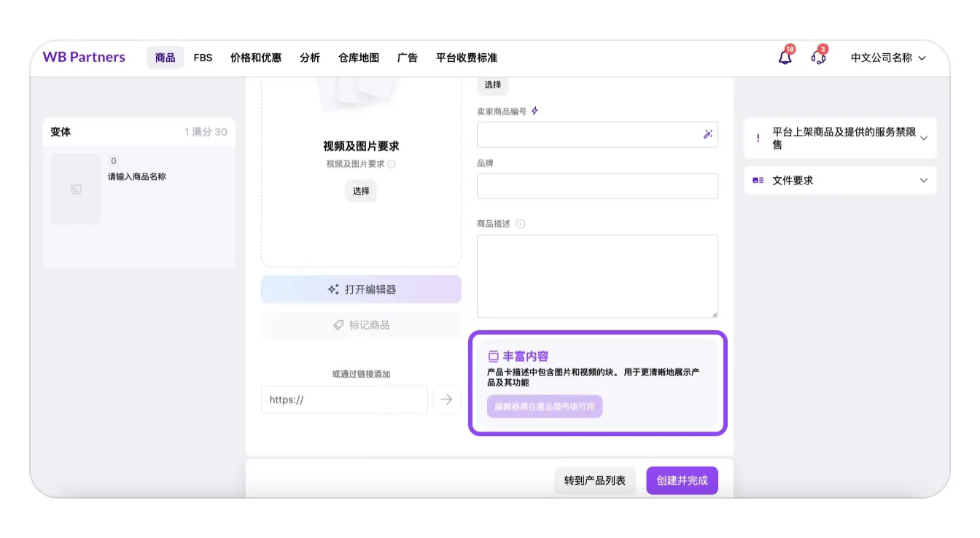Click the 创建并完成 button

682,480
